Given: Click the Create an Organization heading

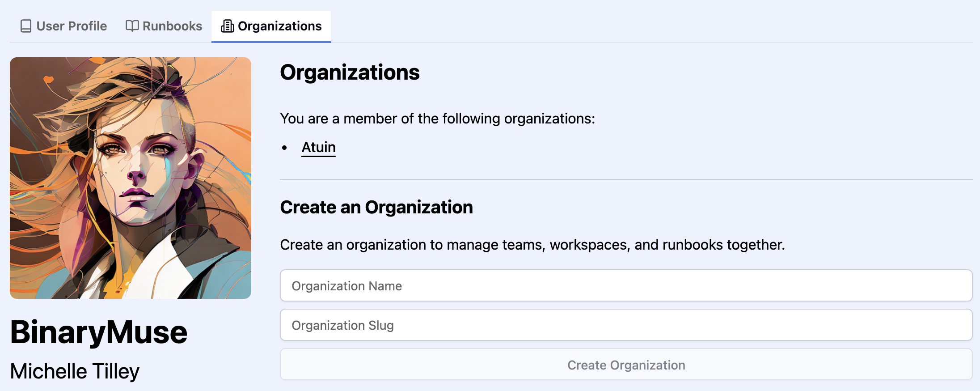Looking at the screenshot, I should tap(376, 207).
